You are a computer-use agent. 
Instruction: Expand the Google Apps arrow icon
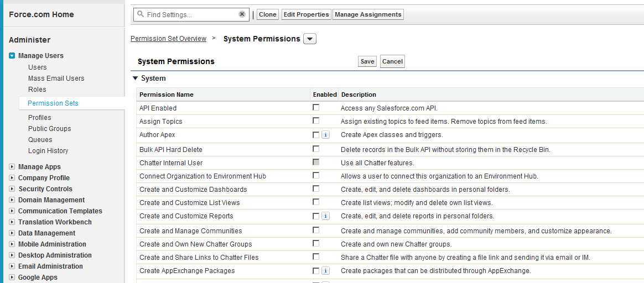[x=12, y=277]
